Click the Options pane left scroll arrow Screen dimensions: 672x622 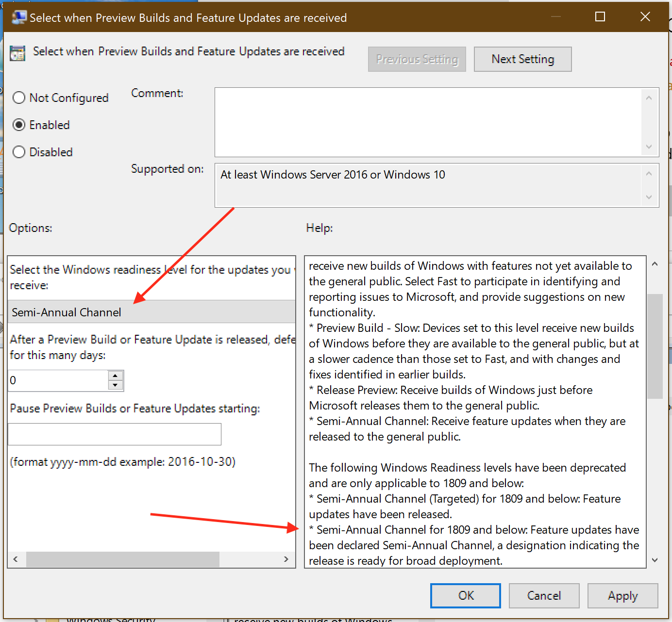(16, 559)
